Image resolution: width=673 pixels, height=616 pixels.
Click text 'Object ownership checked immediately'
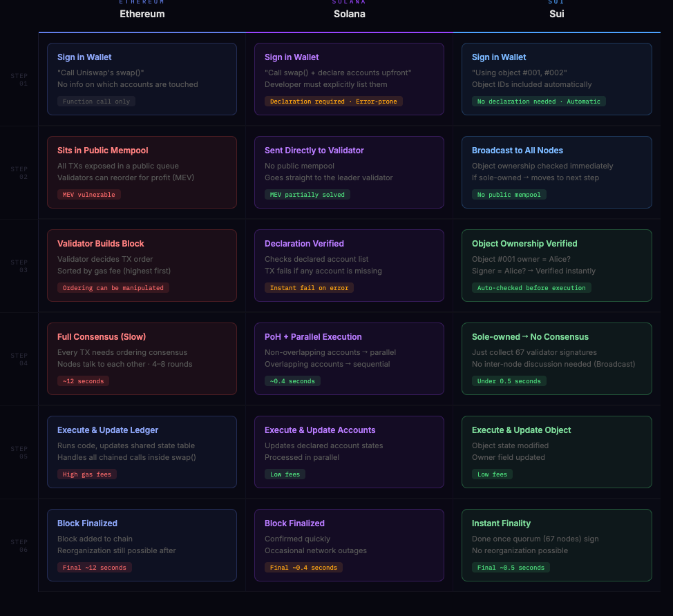tap(542, 166)
